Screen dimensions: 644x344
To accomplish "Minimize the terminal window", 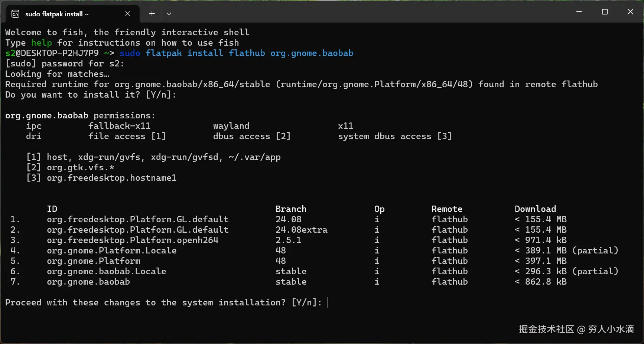I will pyautogui.click(x=579, y=12).
